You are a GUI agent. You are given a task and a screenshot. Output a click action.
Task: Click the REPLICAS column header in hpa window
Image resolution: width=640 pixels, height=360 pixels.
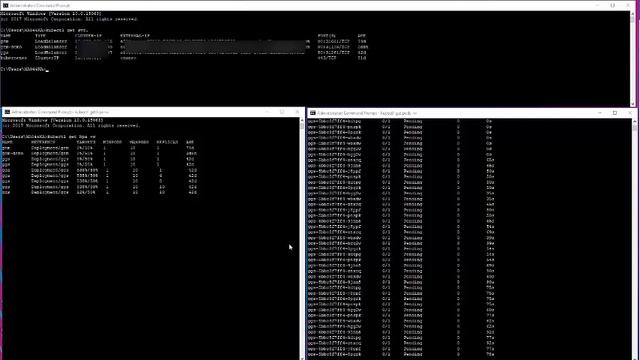pos(167,142)
